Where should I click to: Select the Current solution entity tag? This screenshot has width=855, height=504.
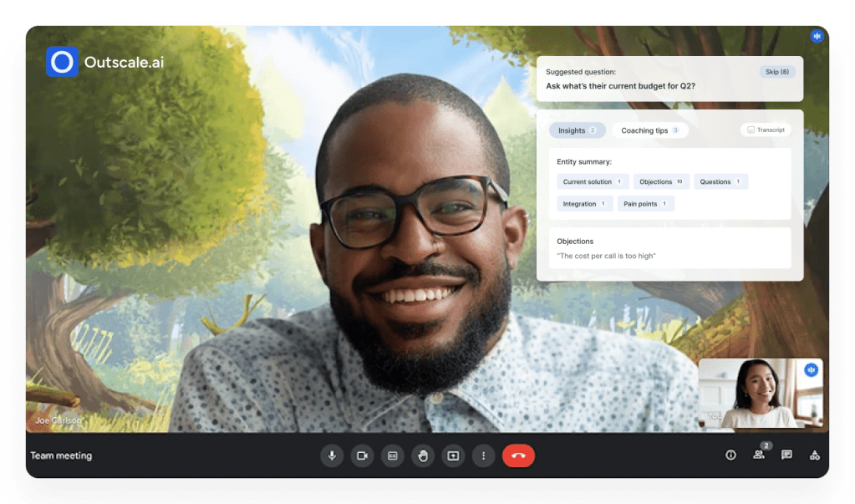[593, 181]
